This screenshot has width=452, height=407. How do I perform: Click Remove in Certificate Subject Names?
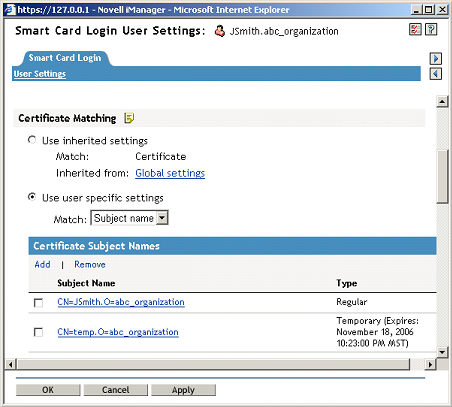coord(90,265)
